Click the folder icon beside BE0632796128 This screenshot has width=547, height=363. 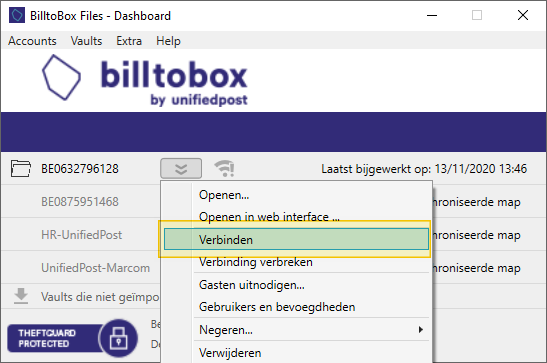[x=21, y=168]
